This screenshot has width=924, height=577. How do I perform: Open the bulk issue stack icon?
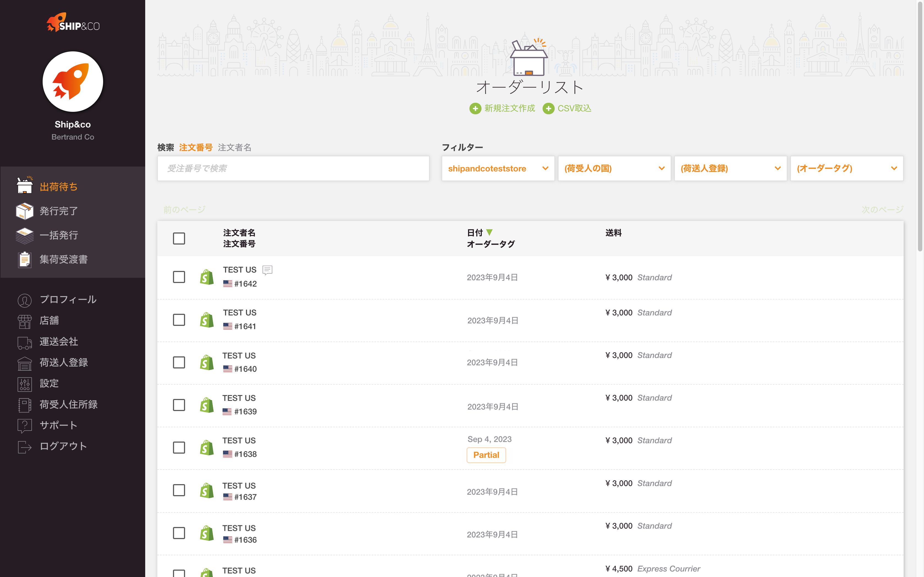pyautogui.click(x=24, y=235)
